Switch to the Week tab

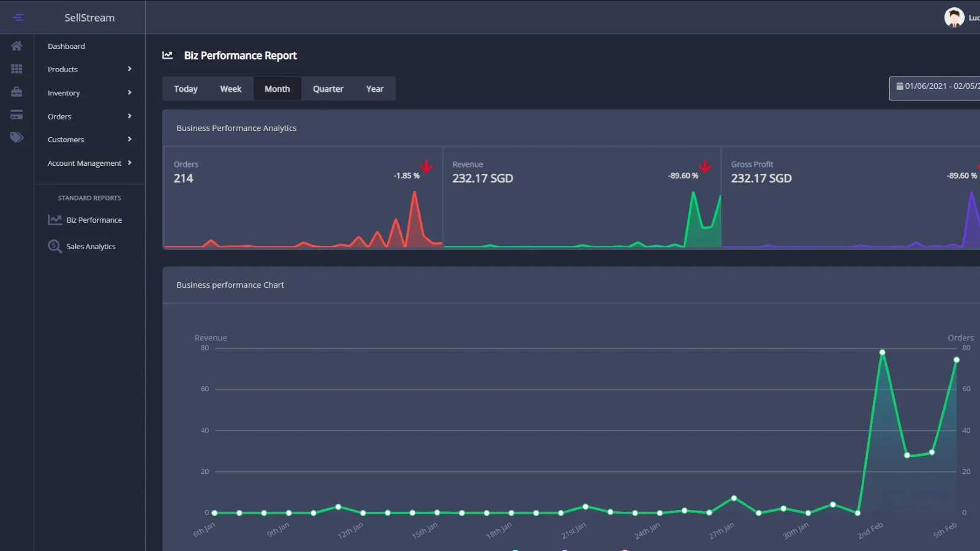(x=230, y=89)
